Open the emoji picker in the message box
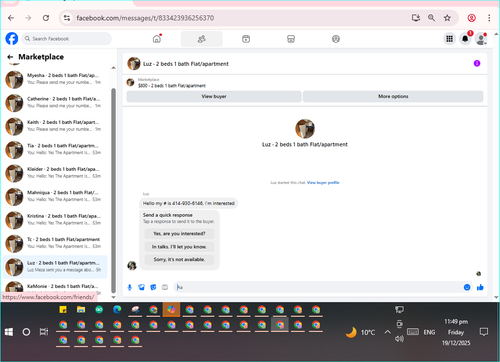Image resolution: width=500 pixels, height=362 pixels. (467, 287)
